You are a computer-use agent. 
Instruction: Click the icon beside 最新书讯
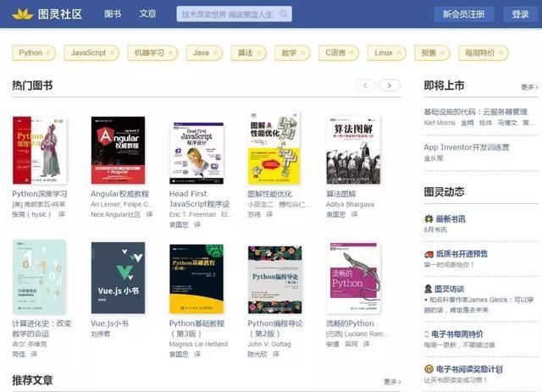click(x=429, y=218)
